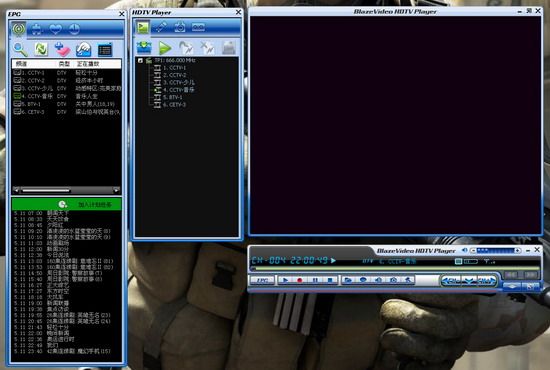
Task: Click the blue channel scan icon with green arrow
Action: [144, 48]
